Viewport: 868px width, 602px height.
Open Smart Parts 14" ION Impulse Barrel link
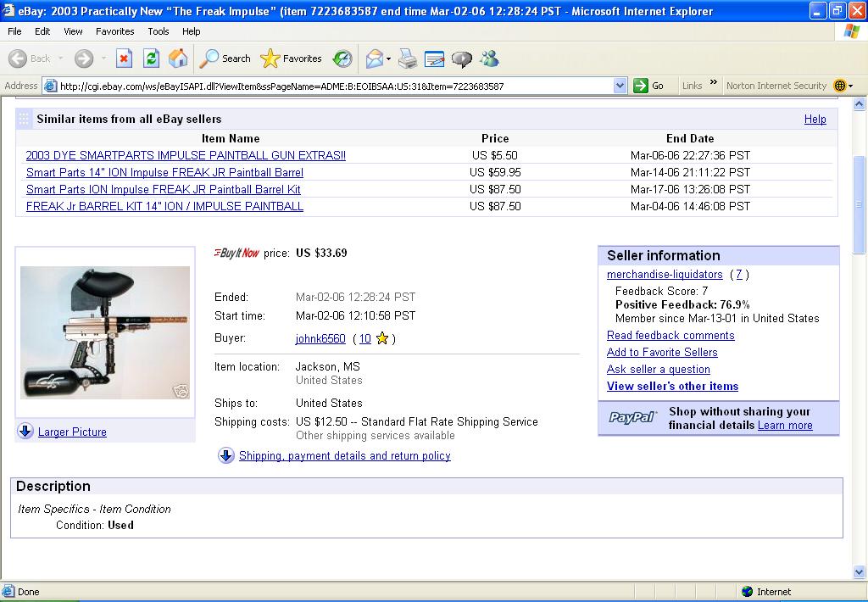pos(164,172)
